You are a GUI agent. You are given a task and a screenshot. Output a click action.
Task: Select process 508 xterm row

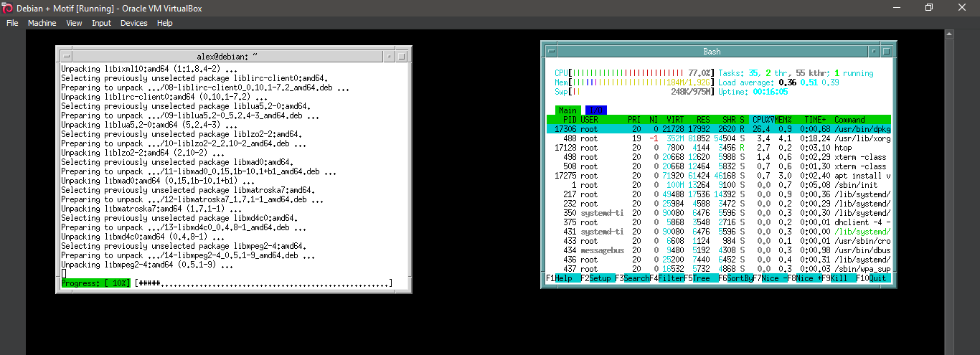(718, 166)
